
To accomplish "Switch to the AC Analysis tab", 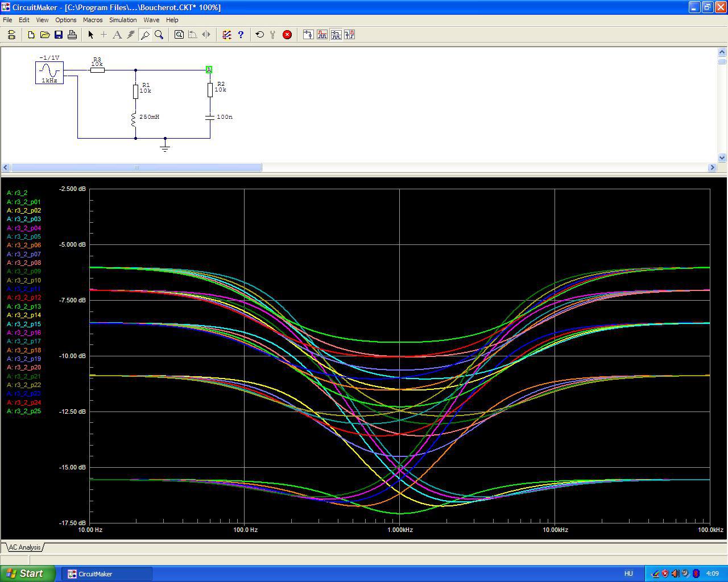I will 24,547.
